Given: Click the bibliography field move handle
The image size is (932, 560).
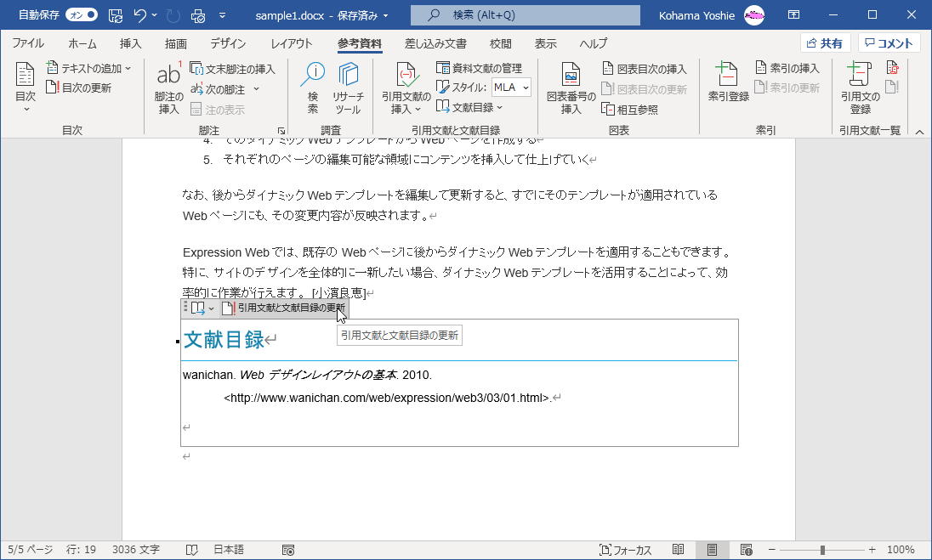Looking at the screenshot, I should point(185,307).
